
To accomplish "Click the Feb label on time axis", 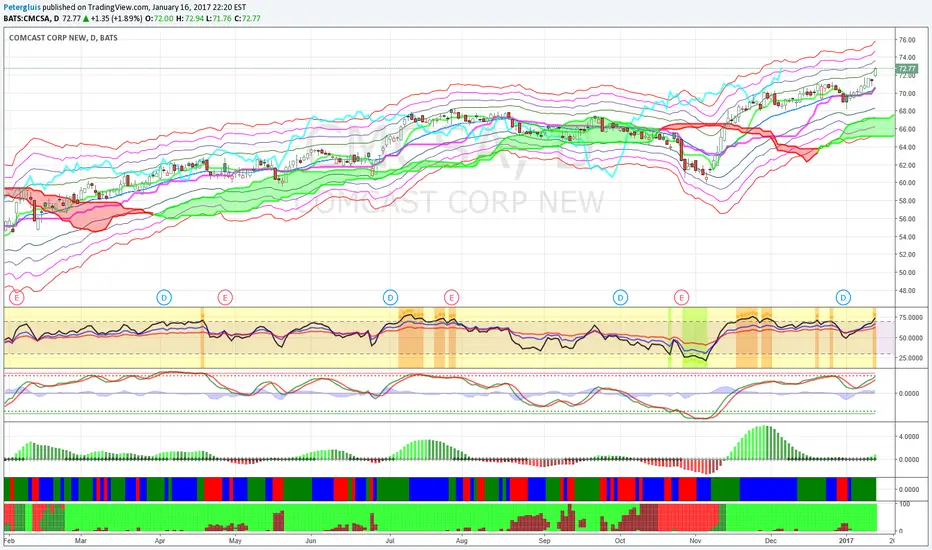I will coord(9,541).
